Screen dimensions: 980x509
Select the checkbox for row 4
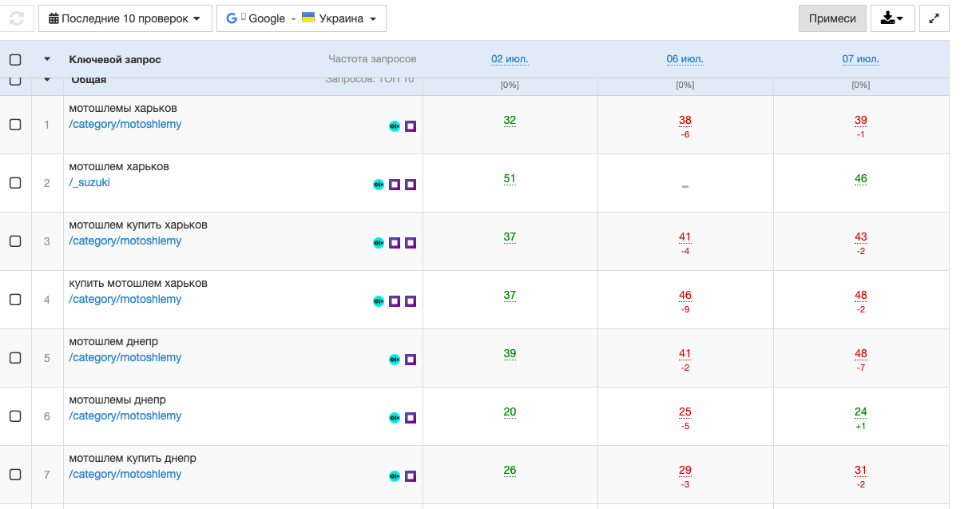[15, 300]
